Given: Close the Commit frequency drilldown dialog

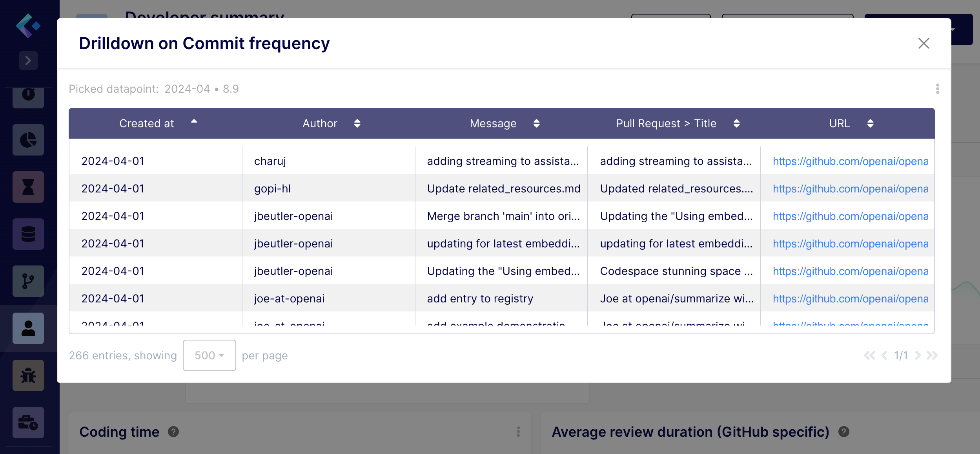Looking at the screenshot, I should coord(924,43).
